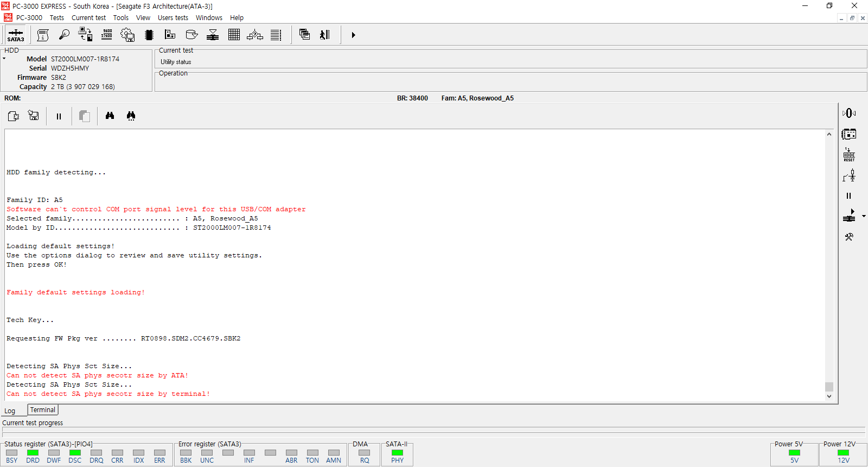
Task: Expand the HDD panel small arrow
Action: (x=4, y=58)
